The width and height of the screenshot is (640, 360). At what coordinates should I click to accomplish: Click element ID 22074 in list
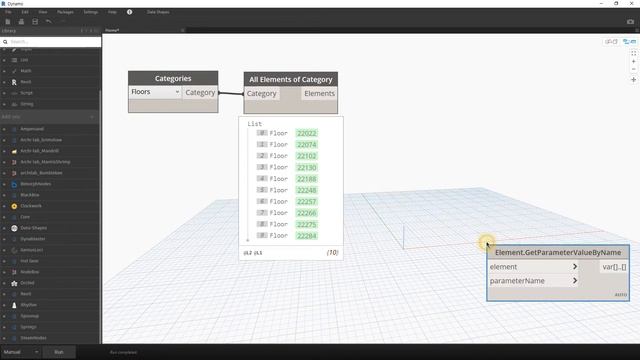tap(307, 145)
